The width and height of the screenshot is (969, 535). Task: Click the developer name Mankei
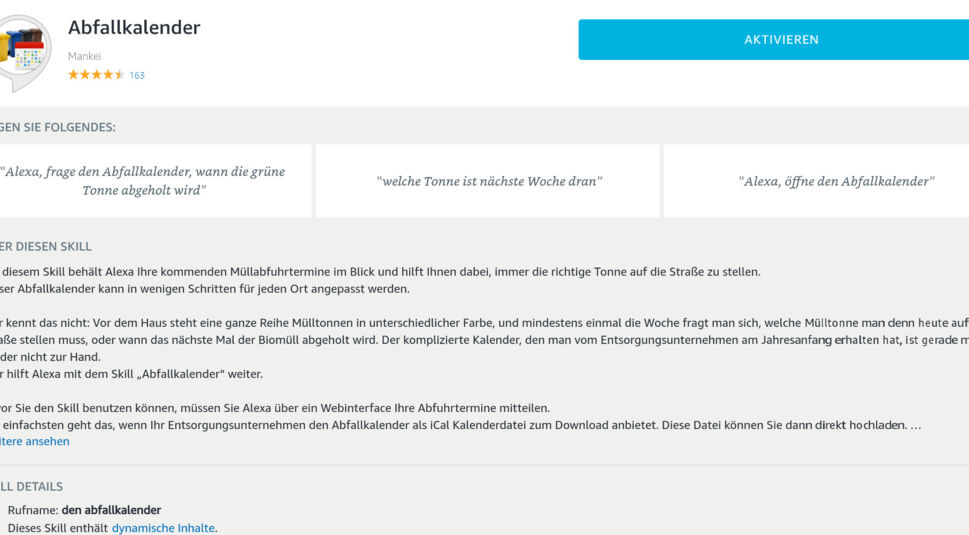tap(85, 56)
